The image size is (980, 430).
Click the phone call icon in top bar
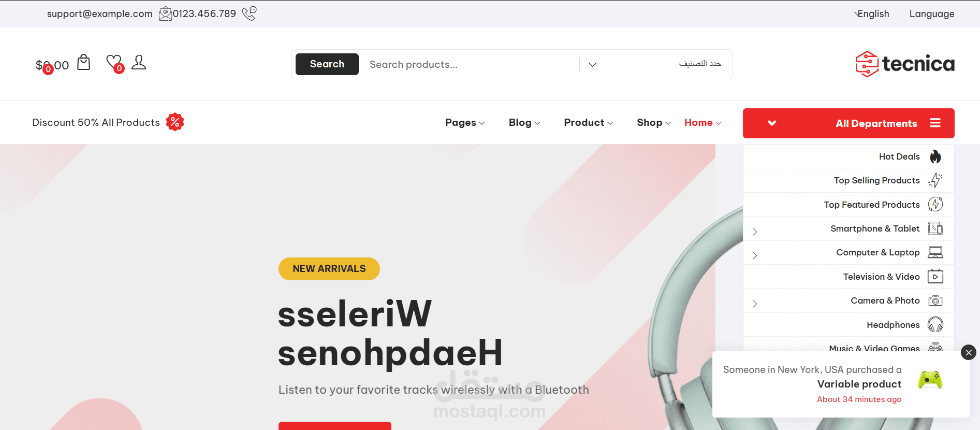coord(249,13)
